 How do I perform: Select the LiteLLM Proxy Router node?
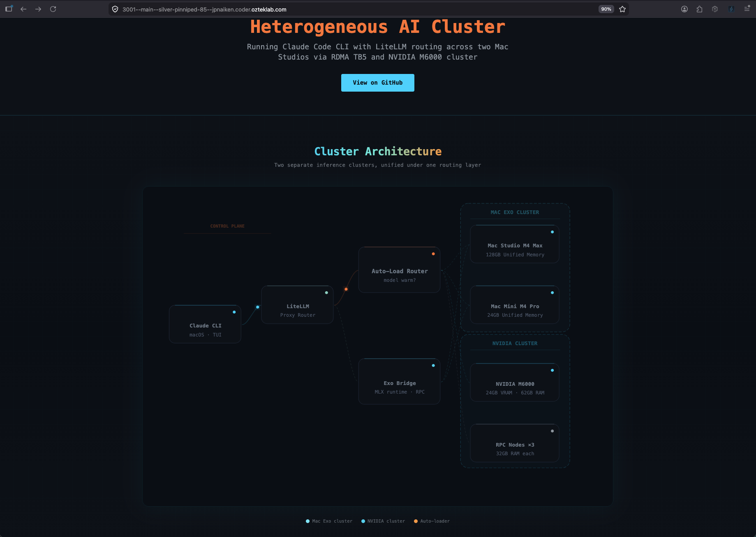tap(297, 305)
